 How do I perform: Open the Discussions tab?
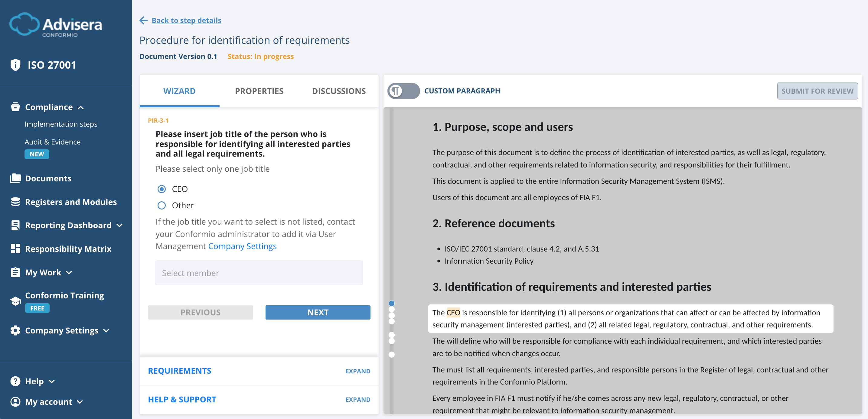(339, 91)
